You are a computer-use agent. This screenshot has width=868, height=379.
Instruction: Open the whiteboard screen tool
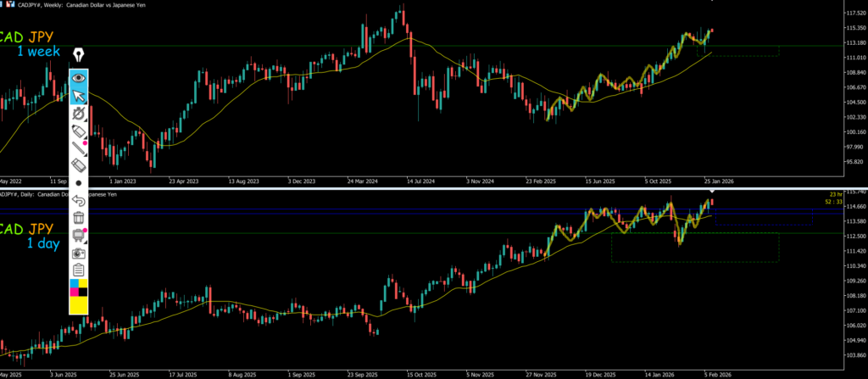click(x=79, y=236)
